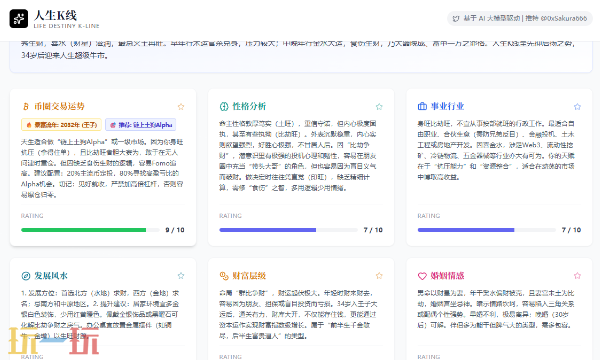Click the 推荐: 链上土狗Alpha tag
This screenshot has height=360, width=600.
[x=140, y=125]
